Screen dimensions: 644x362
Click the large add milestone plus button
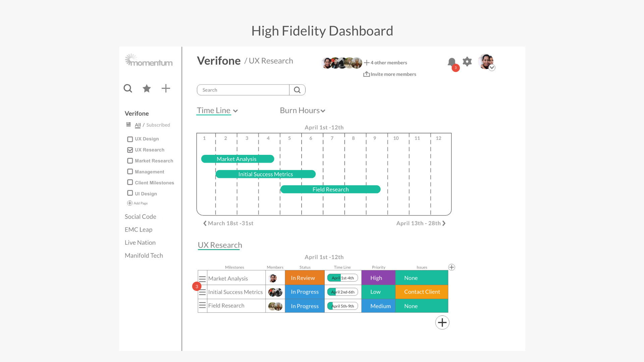442,322
